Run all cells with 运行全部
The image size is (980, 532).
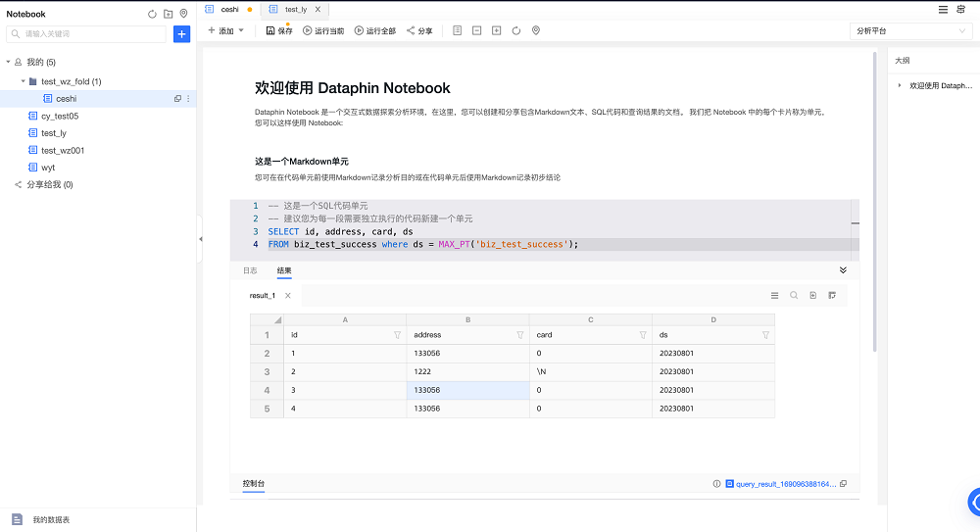tap(375, 31)
